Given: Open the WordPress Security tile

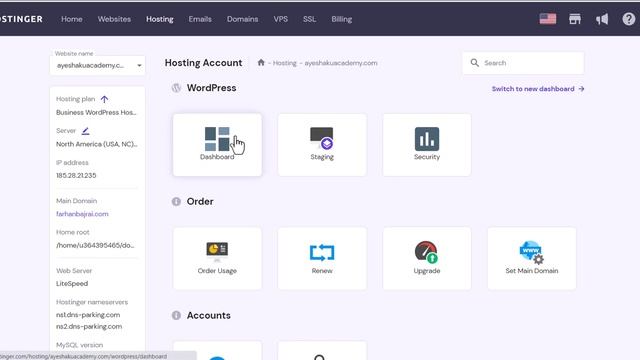Looking at the screenshot, I should click(427, 145).
